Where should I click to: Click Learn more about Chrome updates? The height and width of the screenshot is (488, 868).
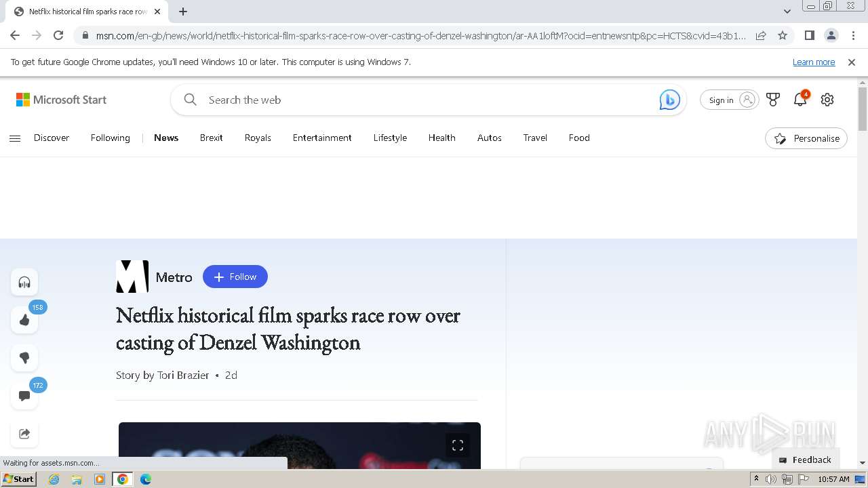814,62
